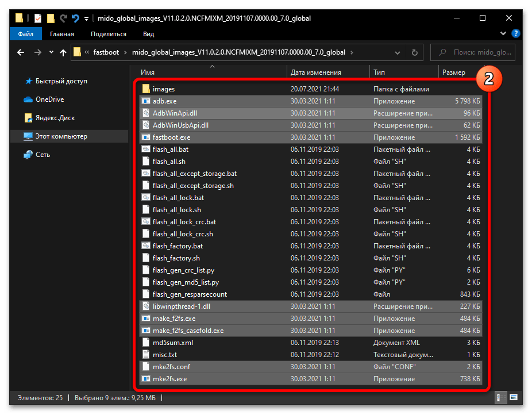Click the Properties icon in quick access toolbar
Viewport: 532px width, 414px height.
tap(38, 18)
